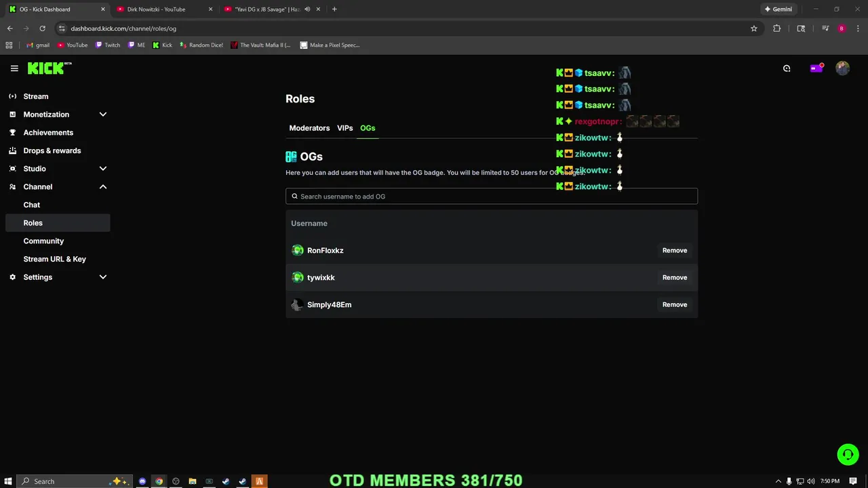This screenshot has width=868, height=488.
Task: Switch to Dirk Nowitzki YouTube tab
Action: 165,9
